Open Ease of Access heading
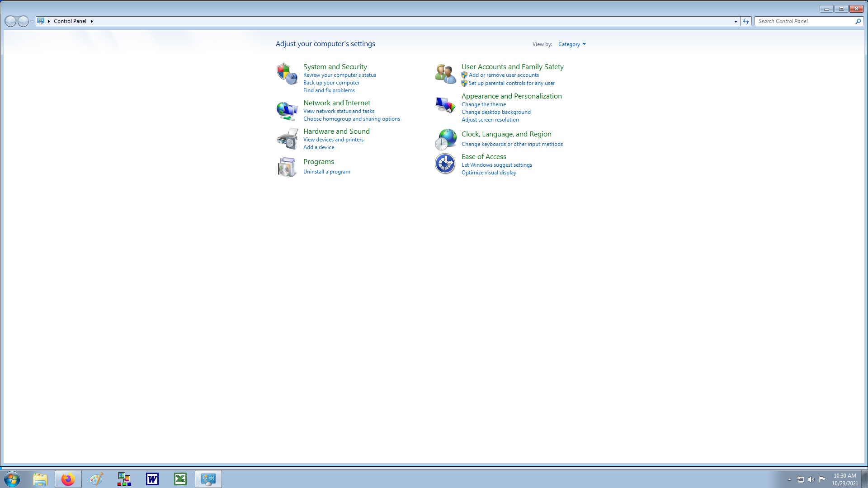This screenshot has width=868, height=488. point(484,157)
